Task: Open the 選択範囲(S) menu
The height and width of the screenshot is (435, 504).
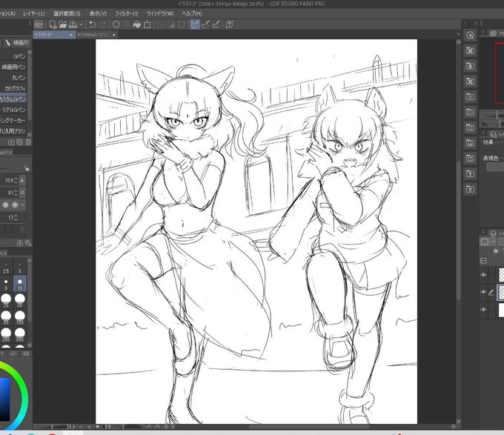Action: point(67,13)
